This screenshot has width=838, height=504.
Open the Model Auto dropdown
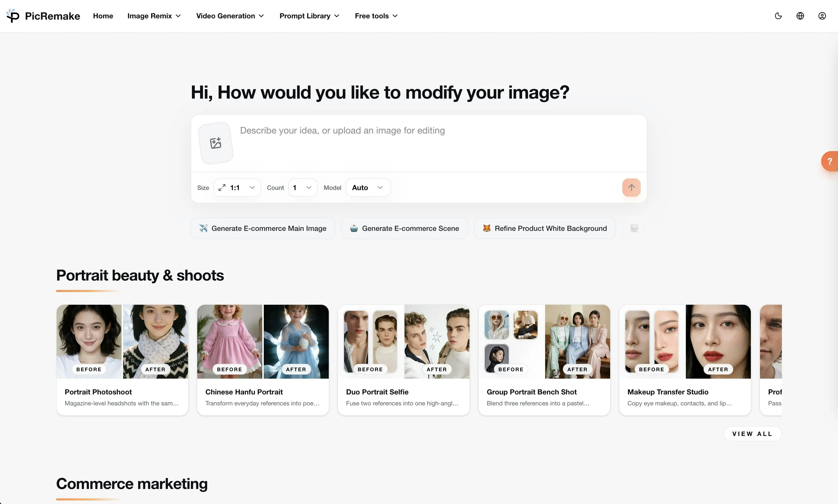(368, 188)
